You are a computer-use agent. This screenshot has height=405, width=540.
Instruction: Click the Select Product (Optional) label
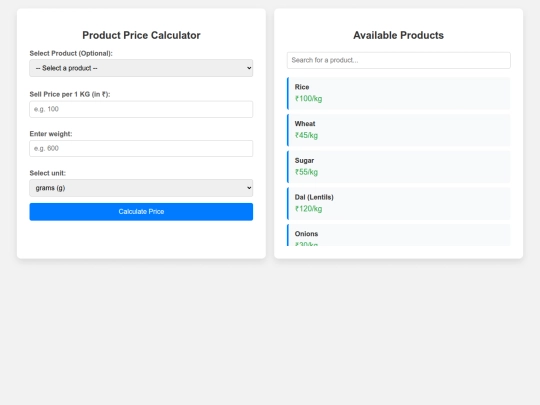coord(71,53)
